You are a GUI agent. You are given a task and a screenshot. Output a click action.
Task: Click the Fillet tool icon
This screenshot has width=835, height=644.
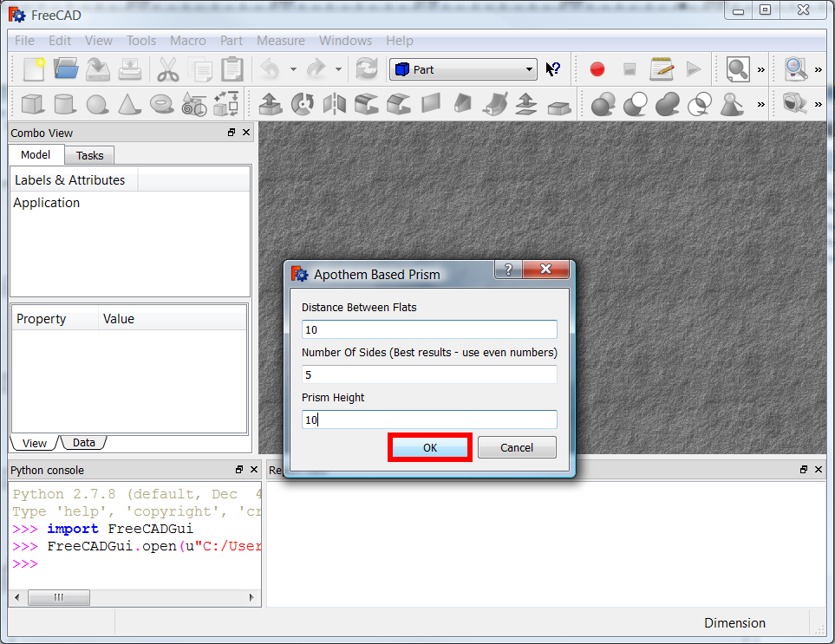[x=367, y=104]
